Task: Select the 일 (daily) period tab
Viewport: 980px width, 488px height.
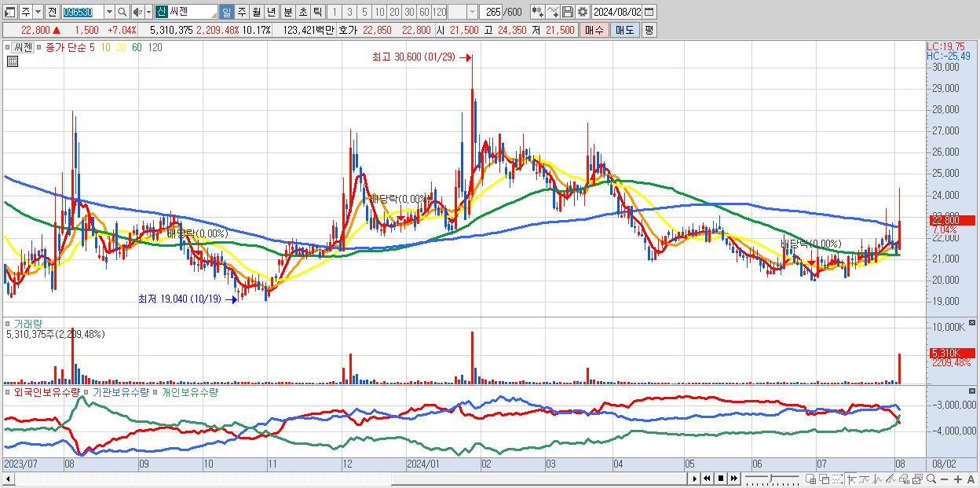Action: 226,12
